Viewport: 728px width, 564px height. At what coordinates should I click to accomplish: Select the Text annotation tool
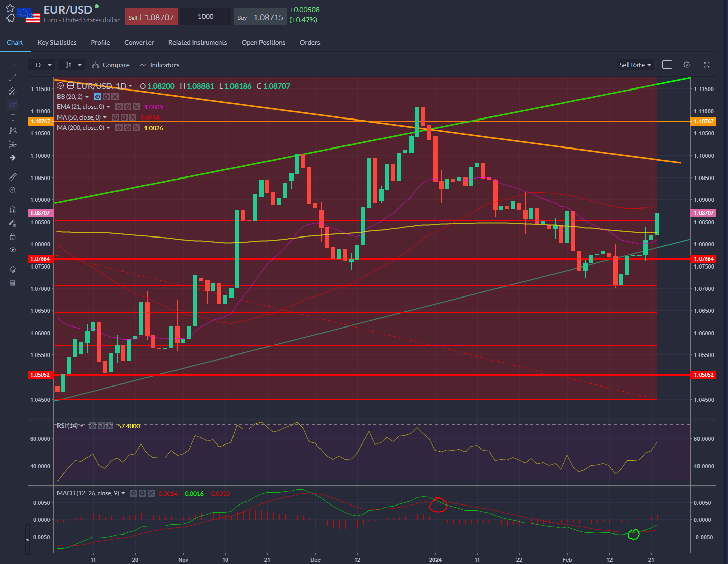(13, 117)
